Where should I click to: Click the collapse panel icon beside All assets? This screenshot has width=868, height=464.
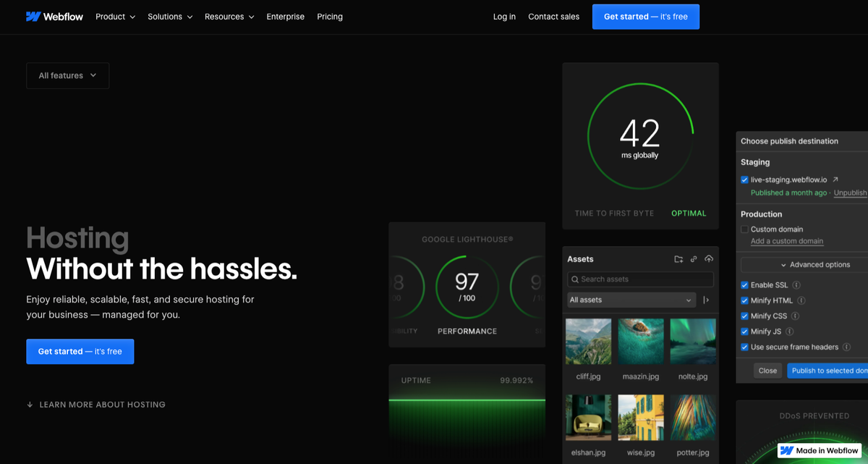(x=707, y=300)
